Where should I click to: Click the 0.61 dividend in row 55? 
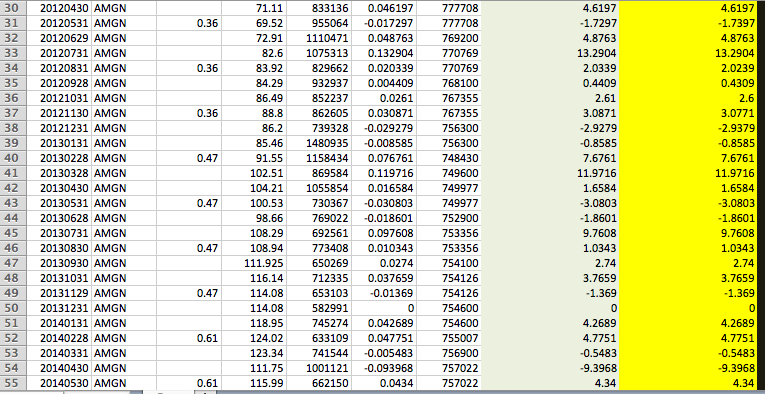tap(189, 383)
